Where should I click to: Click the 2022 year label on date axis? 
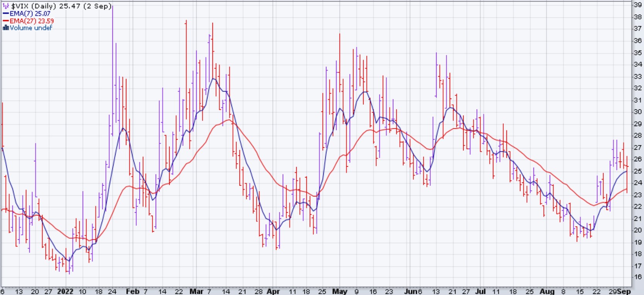click(x=65, y=291)
